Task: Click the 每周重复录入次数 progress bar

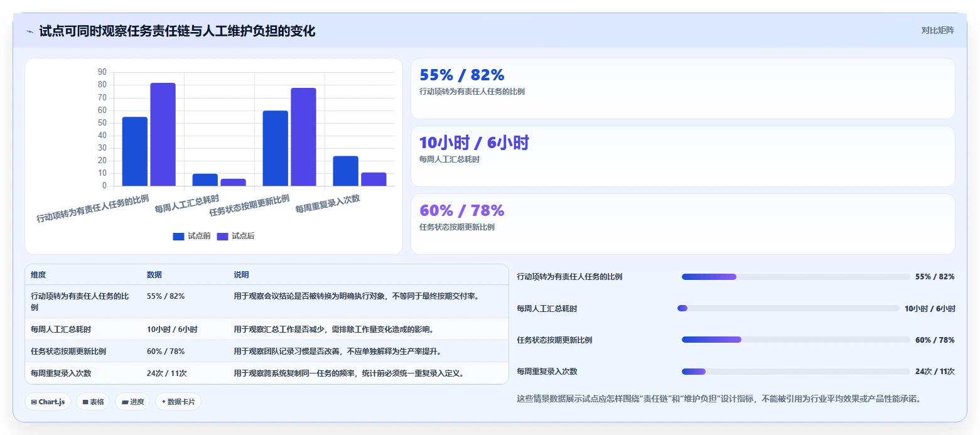Action: [x=795, y=372]
